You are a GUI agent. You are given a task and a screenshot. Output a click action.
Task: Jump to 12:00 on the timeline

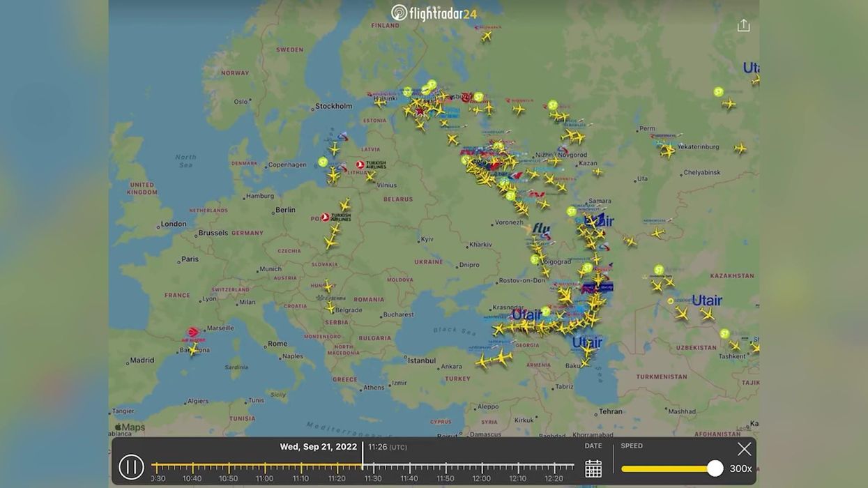click(x=482, y=467)
